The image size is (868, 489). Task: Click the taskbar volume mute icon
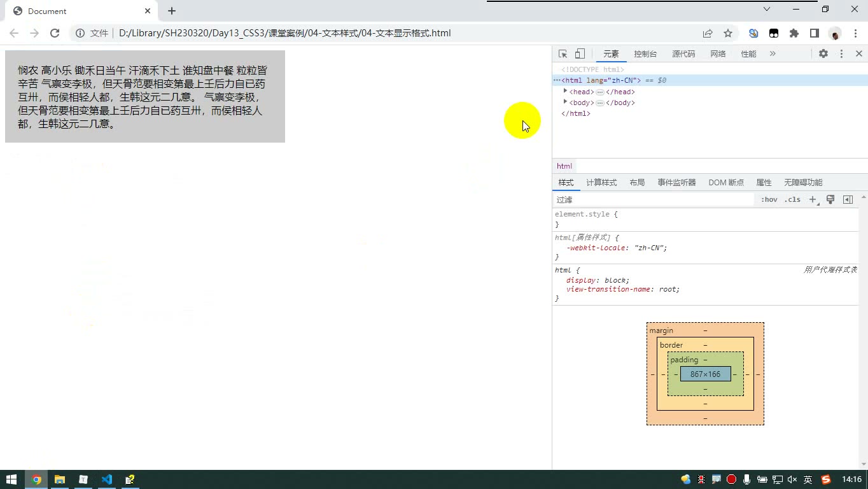click(792, 479)
